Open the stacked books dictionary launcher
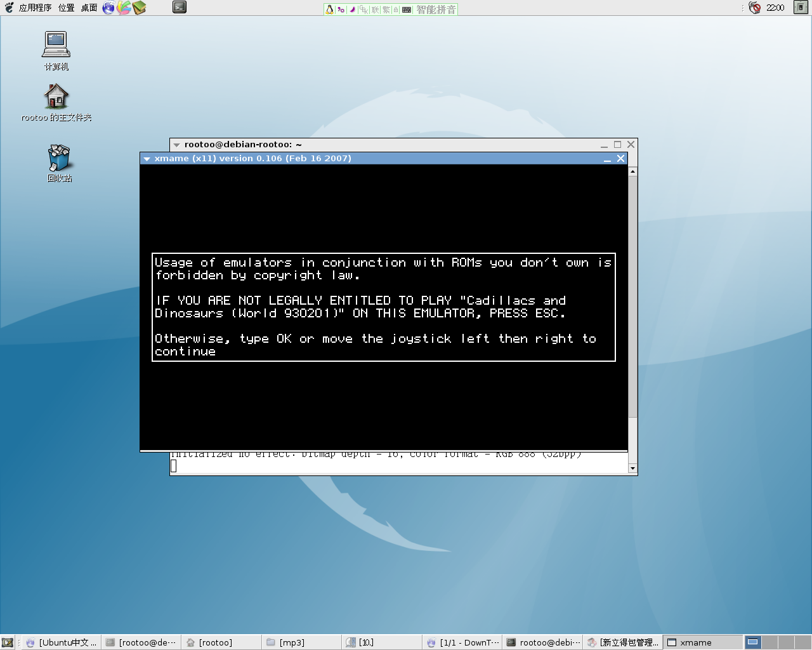 [139, 8]
